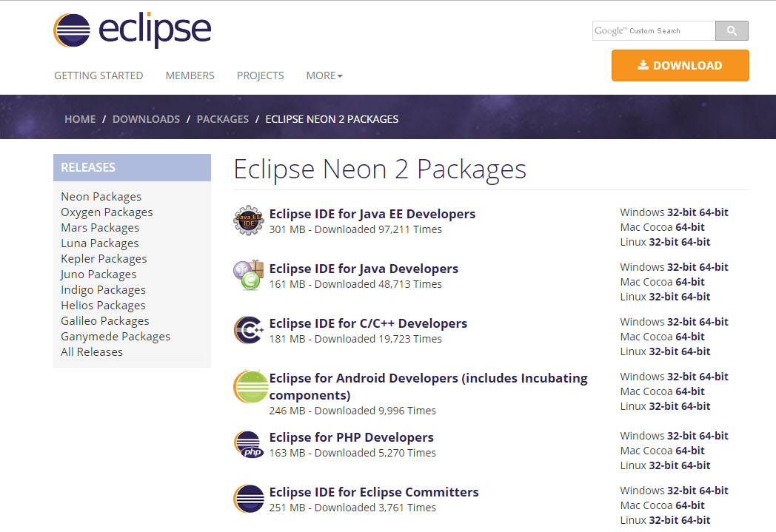This screenshot has height=532, width=776.
Task: Choose Mac Cocoa 64-bit for PHP Developers
Action: click(689, 451)
